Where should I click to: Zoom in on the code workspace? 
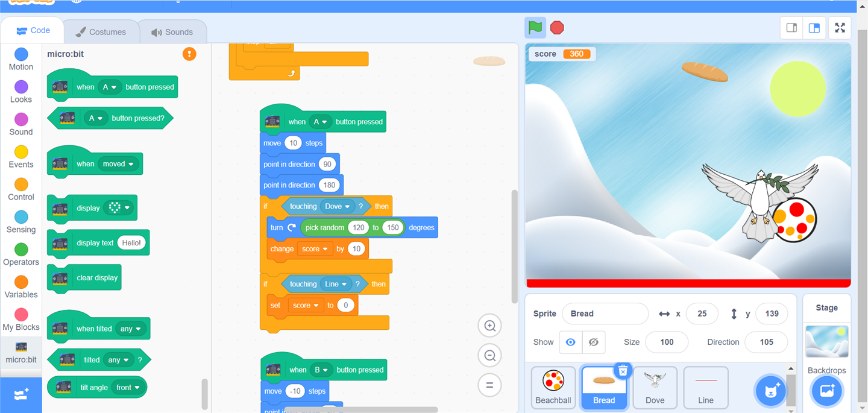(490, 326)
